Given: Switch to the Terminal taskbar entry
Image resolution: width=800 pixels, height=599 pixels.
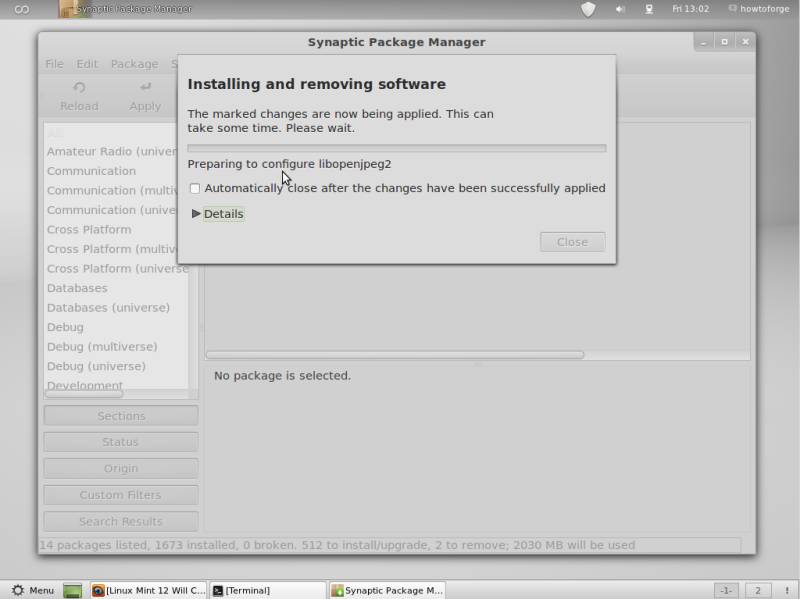Looking at the screenshot, I should (x=268, y=590).
